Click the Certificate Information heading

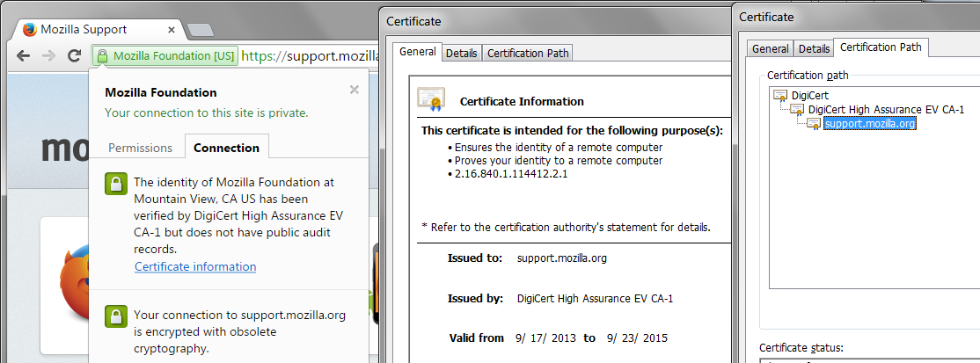pyautogui.click(x=522, y=101)
